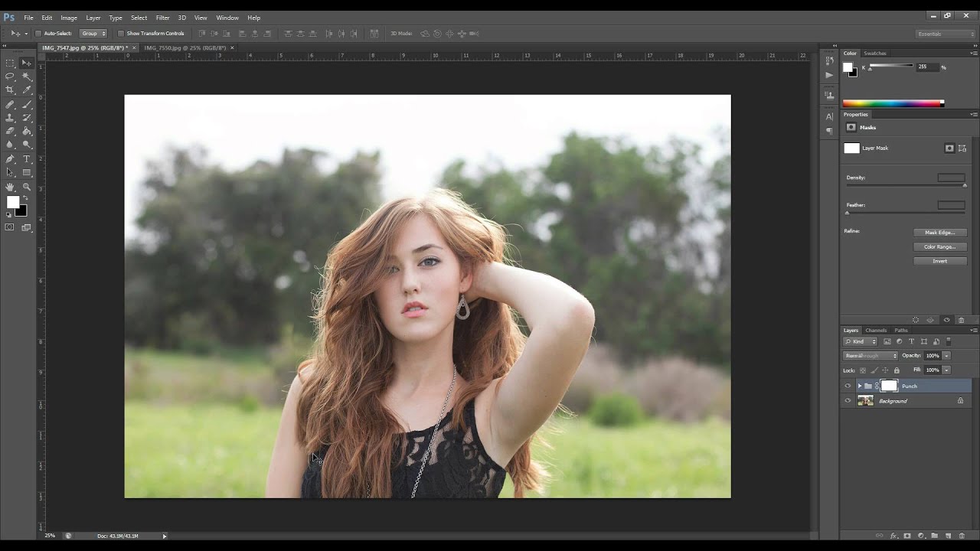Select the Rectangle shape tool
The image size is (980, 551).
(27, 172)
